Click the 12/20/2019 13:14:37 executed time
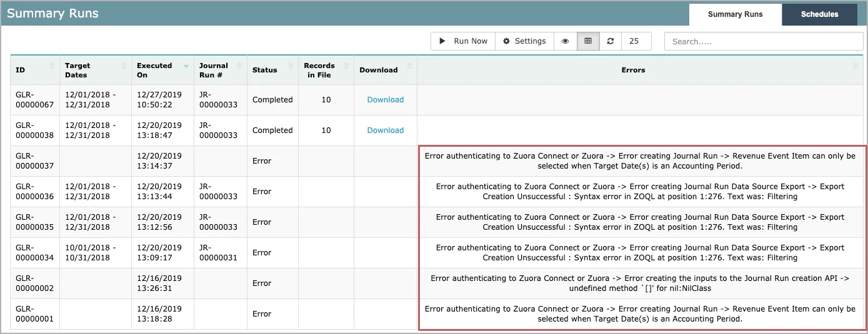 159,161
